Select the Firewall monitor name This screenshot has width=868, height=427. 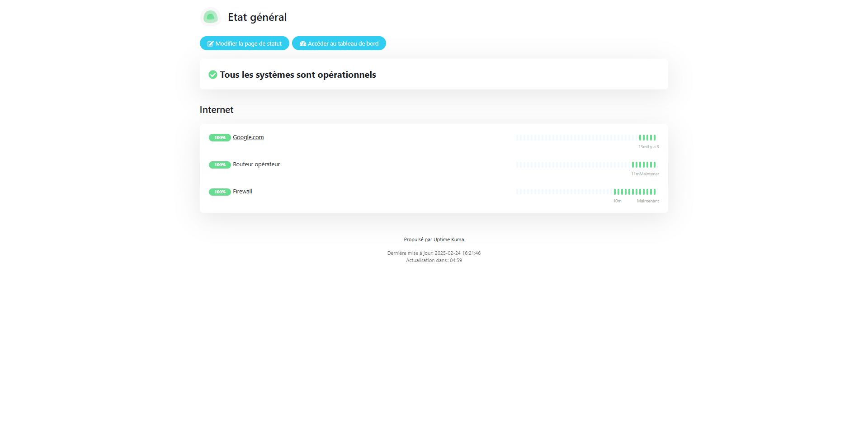242,192
